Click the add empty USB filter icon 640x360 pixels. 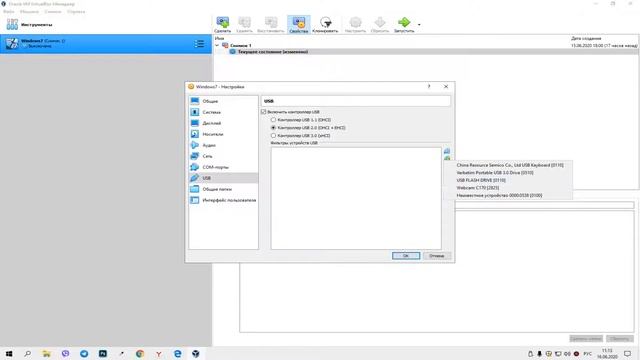click(x=447, y=151)
